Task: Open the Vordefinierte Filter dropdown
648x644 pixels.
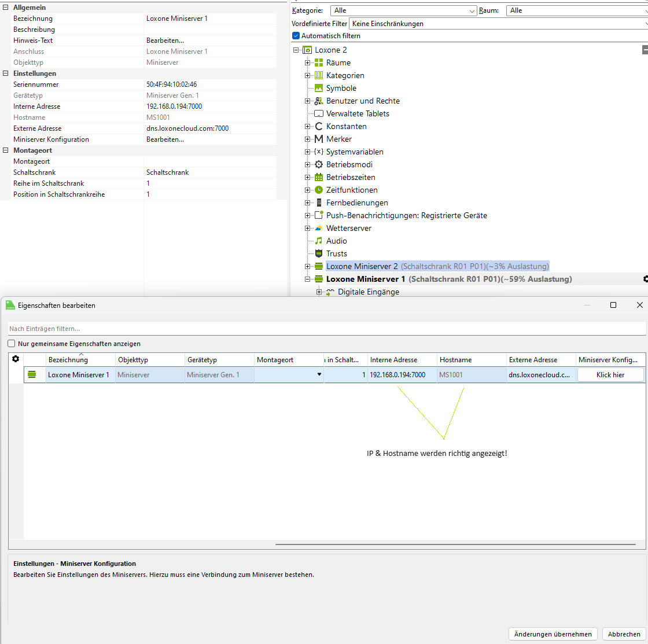Action: [x=498, y=24]
